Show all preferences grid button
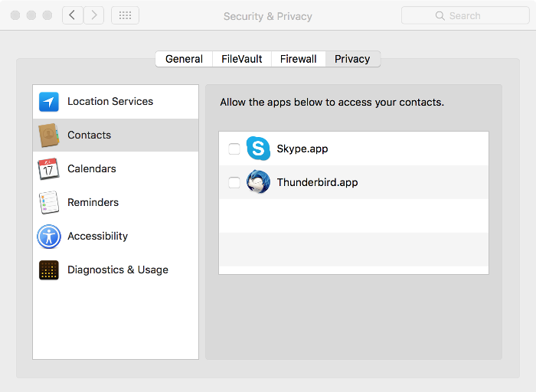Image resolution: width=536 pixels, height=392 pixels. point(125,15)
